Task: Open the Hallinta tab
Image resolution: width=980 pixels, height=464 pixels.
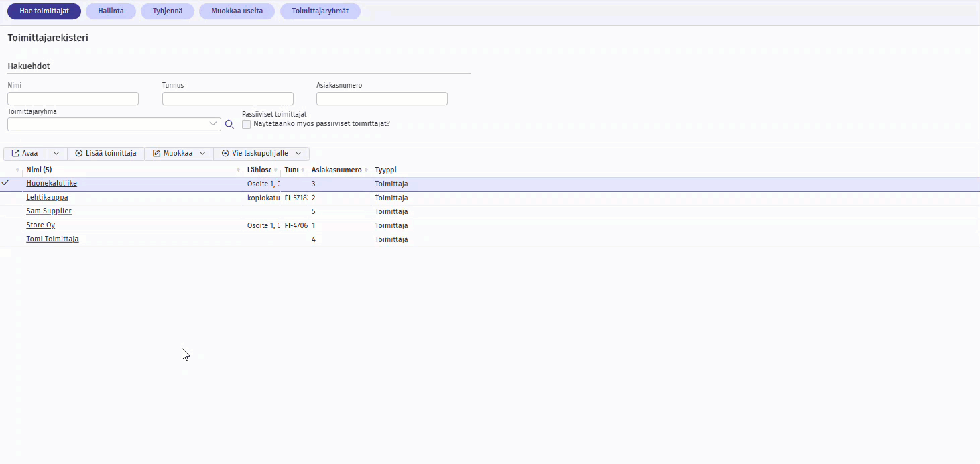Action: [x=111, y=11]
